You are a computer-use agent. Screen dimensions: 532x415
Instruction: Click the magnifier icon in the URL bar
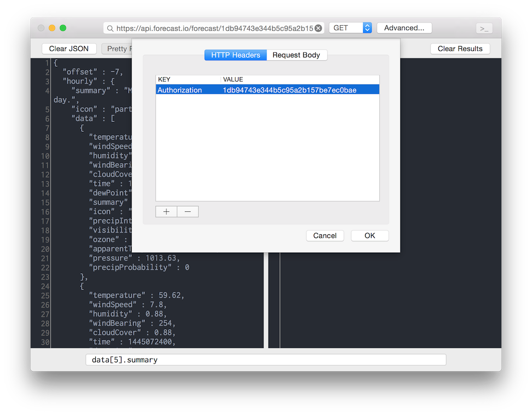coord(111,27)
